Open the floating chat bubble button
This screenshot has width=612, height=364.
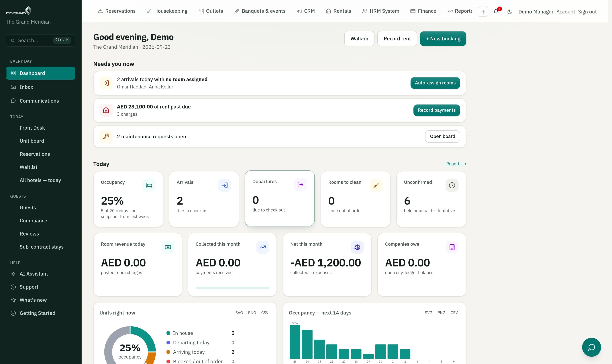[591, 347]
